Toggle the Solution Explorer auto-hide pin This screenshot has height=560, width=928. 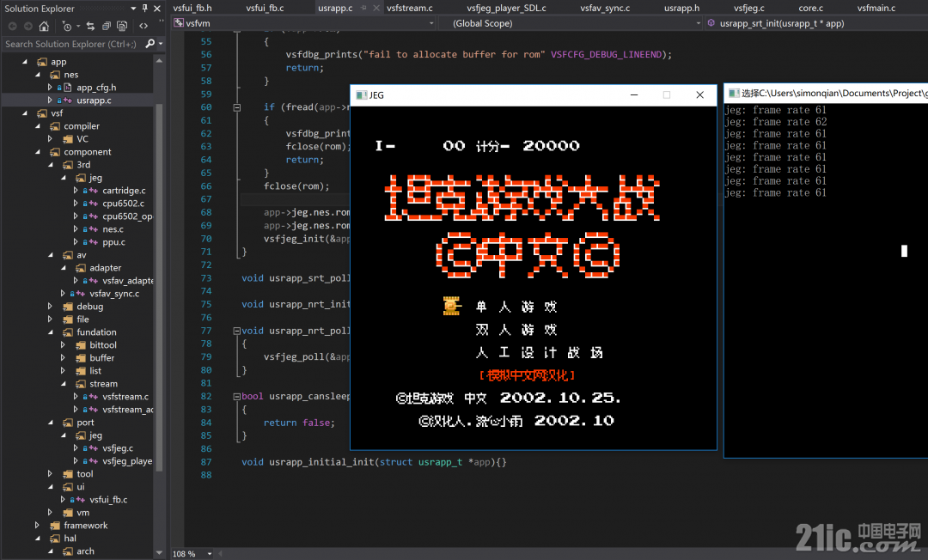[x=145, y=9]
